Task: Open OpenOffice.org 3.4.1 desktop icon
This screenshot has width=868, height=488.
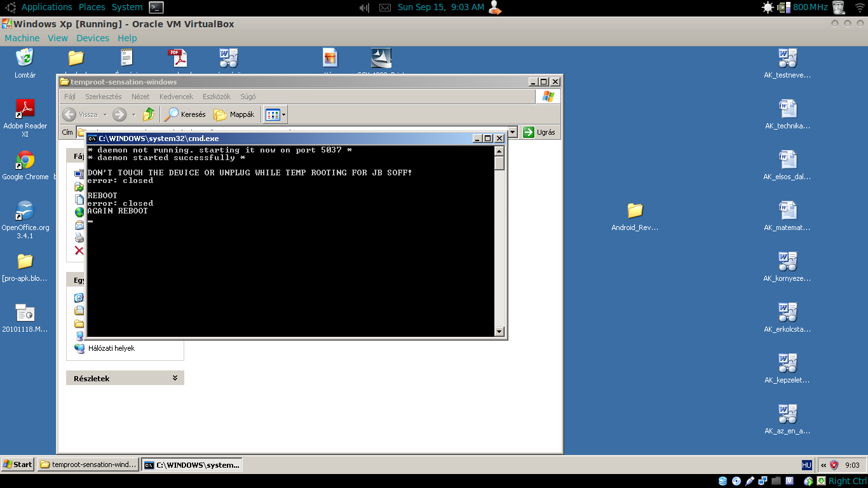Action: (25, 210)
